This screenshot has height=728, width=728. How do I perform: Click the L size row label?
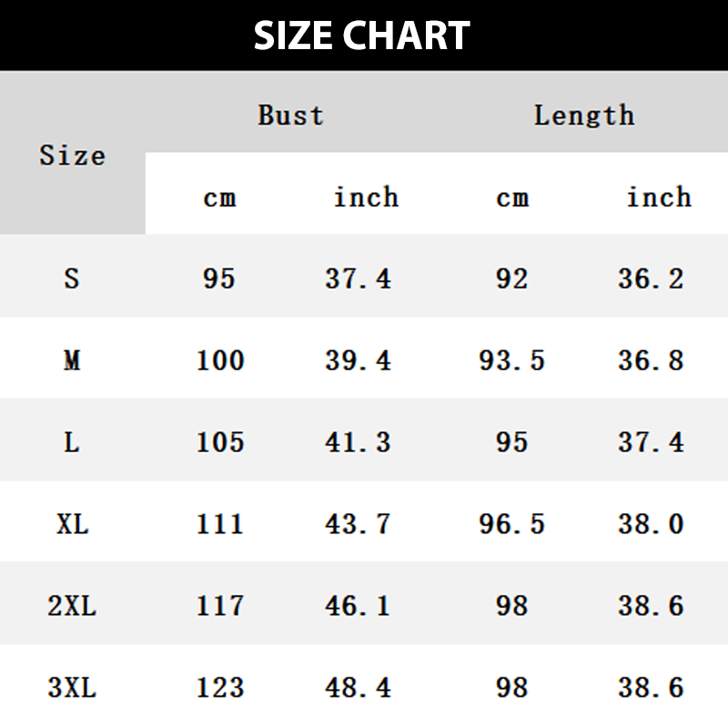tap(72, 442)
